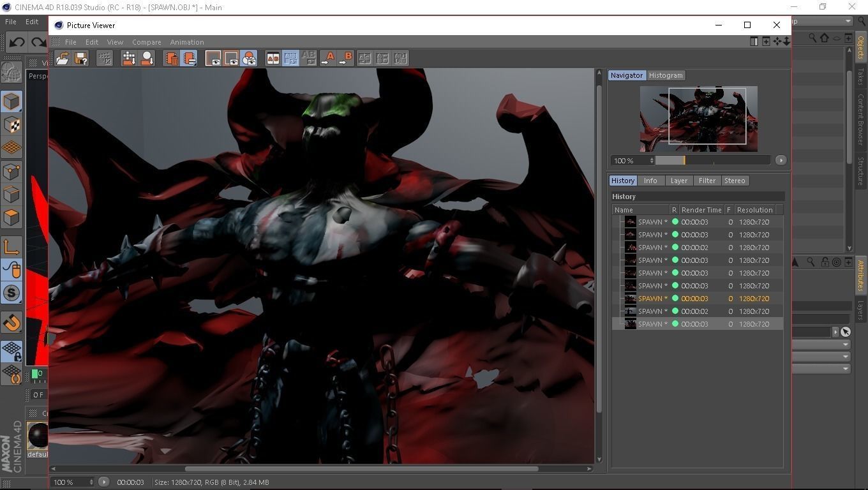Enable the Axis mode L-shaped tool

[11, 246]
